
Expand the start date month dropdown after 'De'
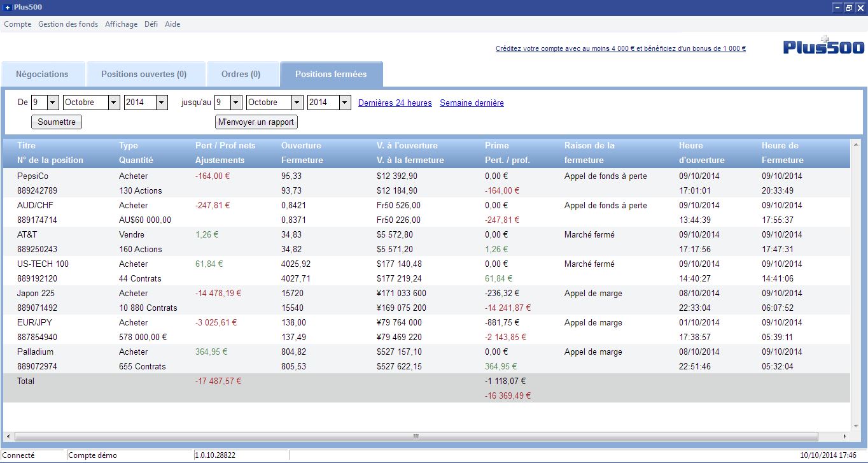pyautogui.click(x=114, y=103)
